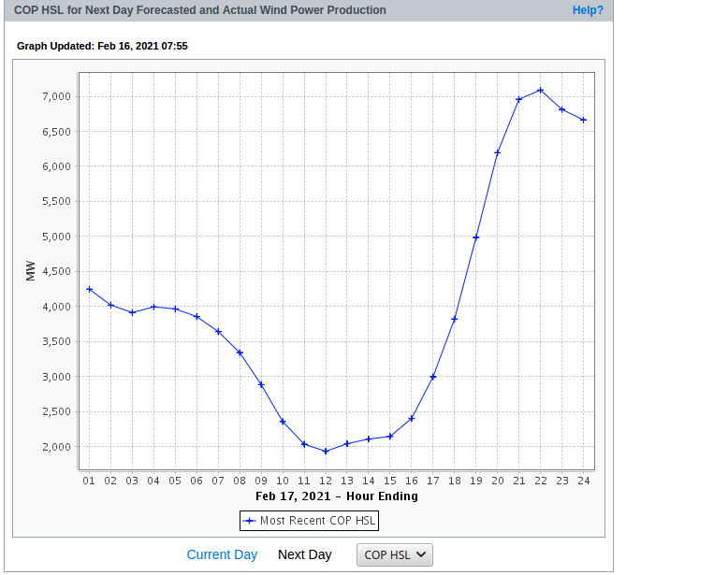Select the Next Day view
Screen dimensions: 728x575
(x=304, y=554)
